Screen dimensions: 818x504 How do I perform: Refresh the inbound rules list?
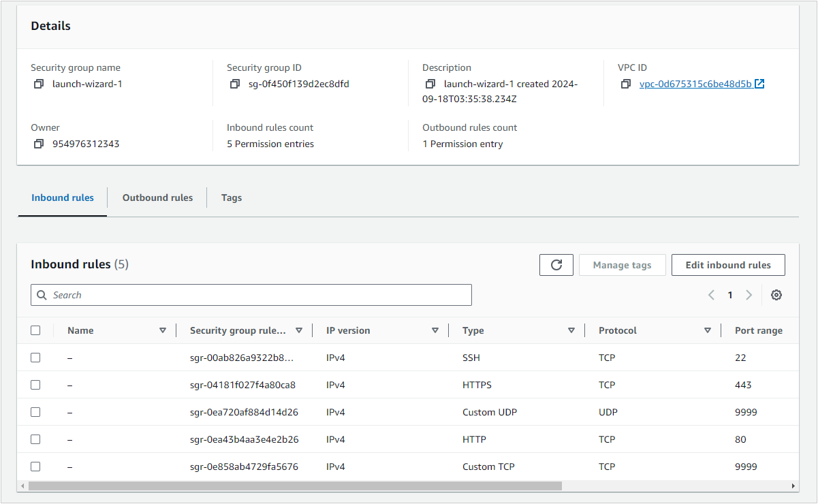(x=556, y=265)
